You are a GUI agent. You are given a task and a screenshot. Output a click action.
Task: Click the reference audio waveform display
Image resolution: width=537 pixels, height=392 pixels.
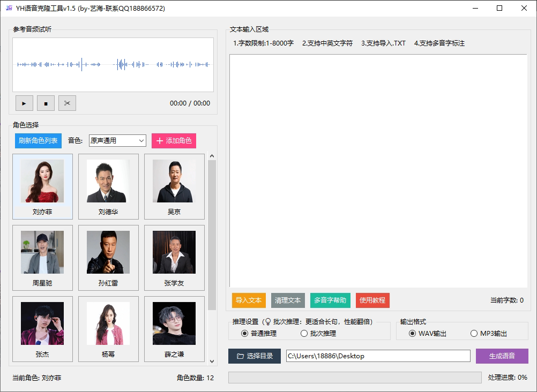pyautogui.click(x=113, y=65)
